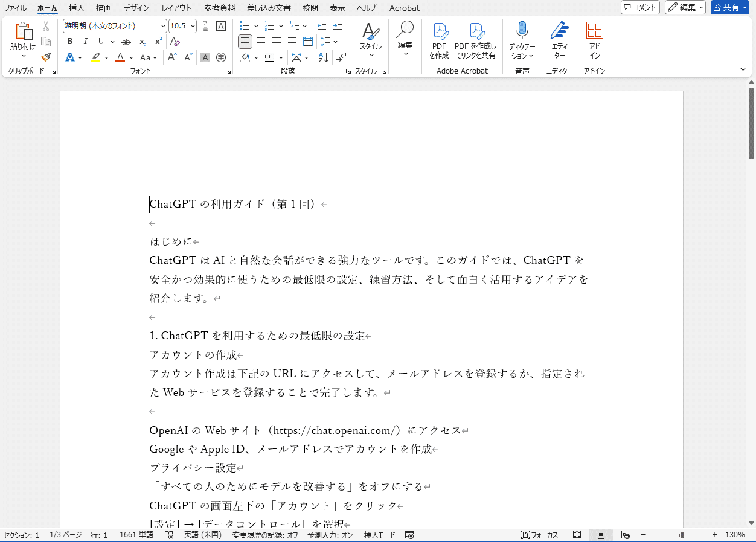
Task: Click the distributed alignment icon
Action: (308, 42)
